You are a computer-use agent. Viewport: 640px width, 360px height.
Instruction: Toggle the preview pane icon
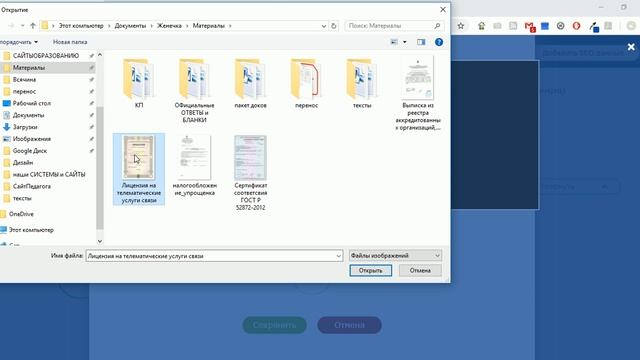[421, 42]
